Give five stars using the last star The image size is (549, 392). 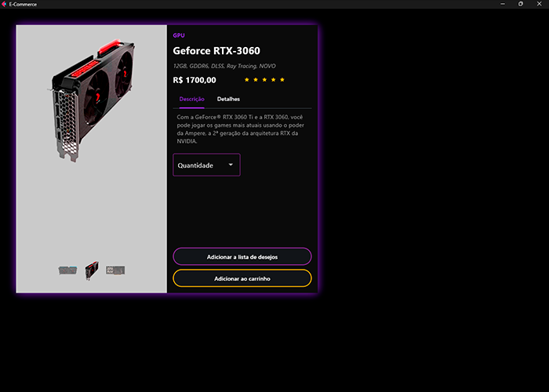coord(282,80)
